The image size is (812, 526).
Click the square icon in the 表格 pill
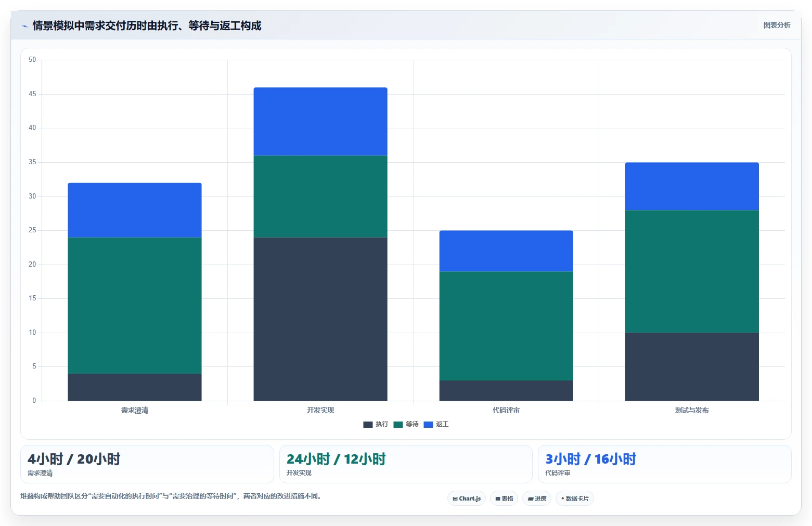tap(498, 499)
